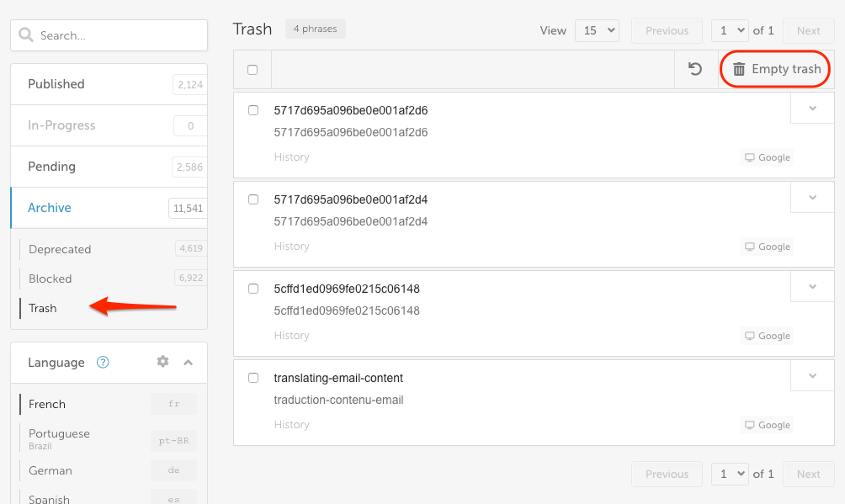Click the bottom Next button
The width and height of the screenshot is (845, 504).
click(808, 474)
